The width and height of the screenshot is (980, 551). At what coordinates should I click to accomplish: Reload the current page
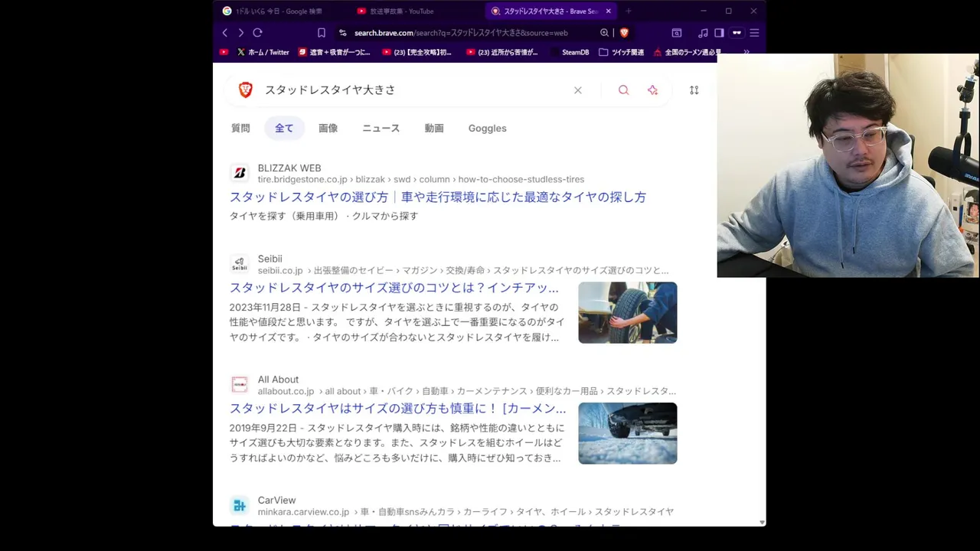pyautogui.click(x=257, y=33)
